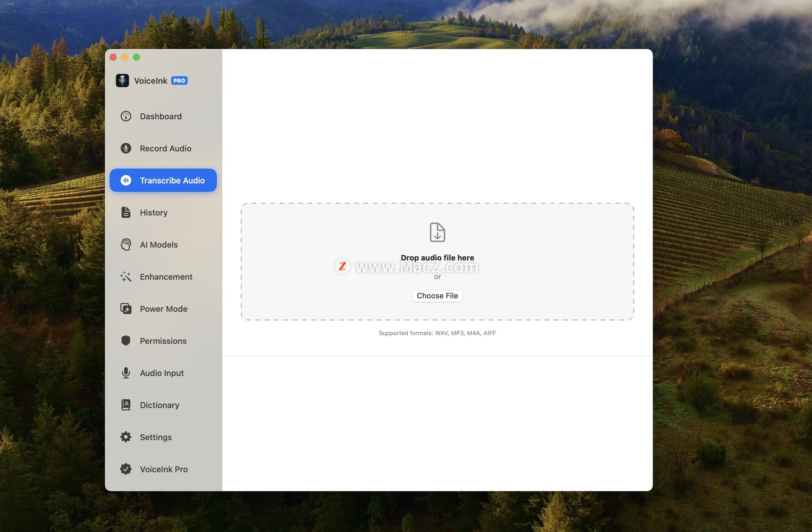The width and height of the screenshot is (812, 532).
Task: Click the Enhancement magic wand icon
Action: point(126,277)
